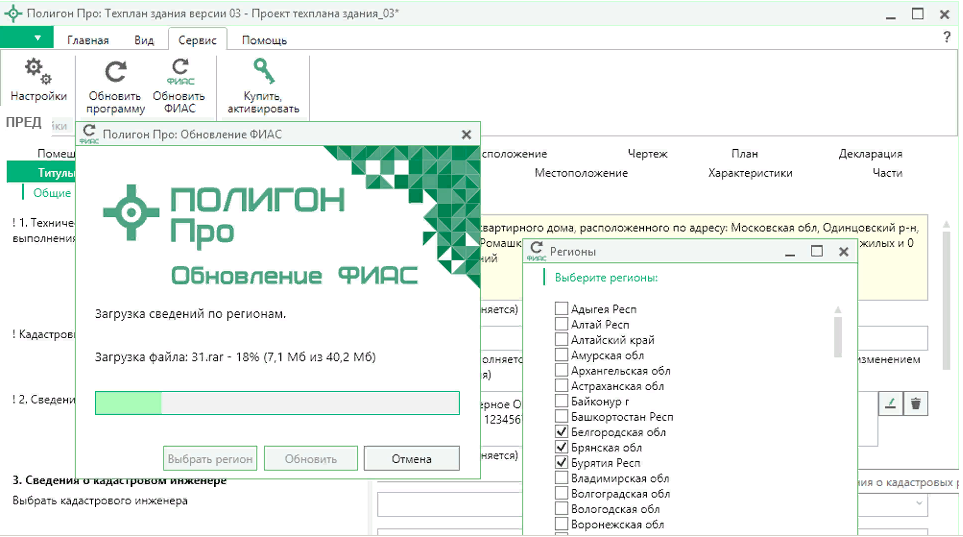963x537 pixels.
Task: Enable the Владимирская обл checkbox
Action: (x=562, y=478)
